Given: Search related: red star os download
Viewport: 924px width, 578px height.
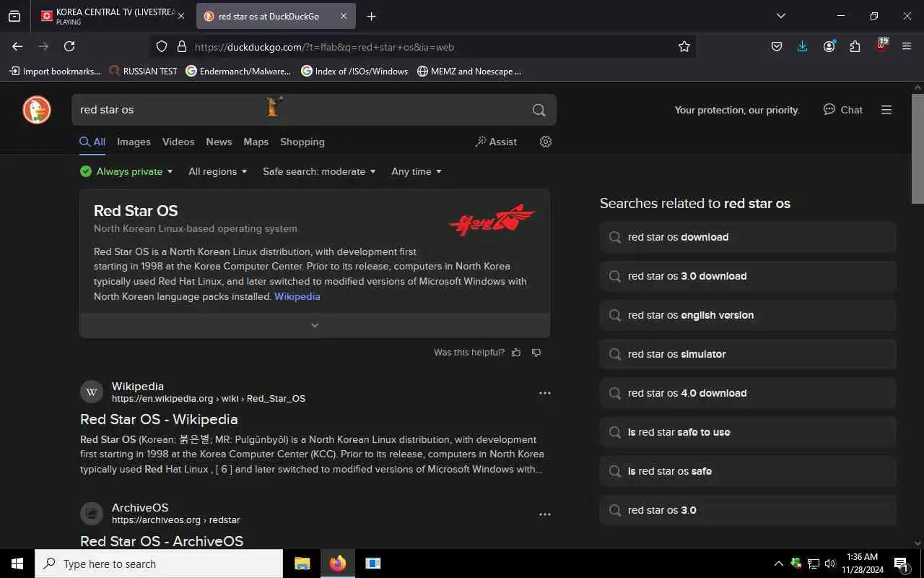Looking at the screenshot, I should 748,237.
